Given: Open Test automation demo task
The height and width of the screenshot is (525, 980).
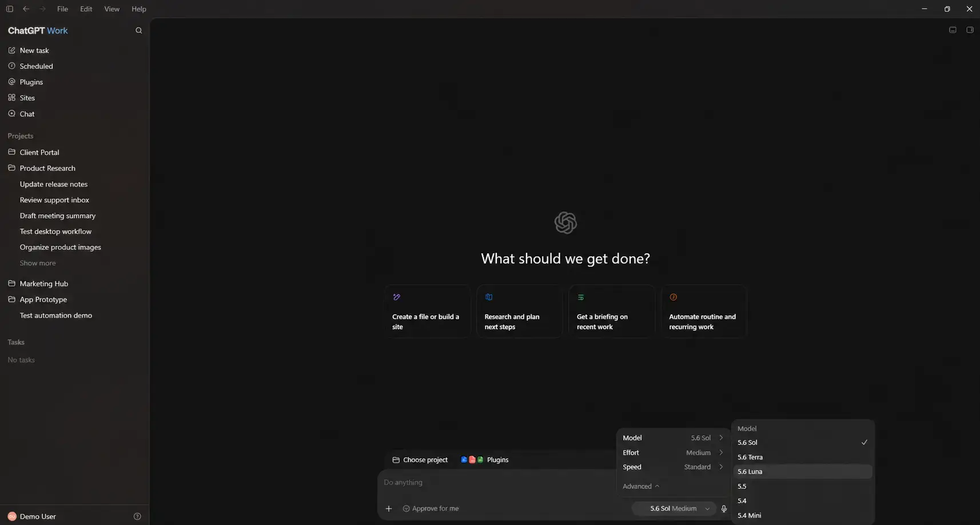Looking at the screenshot, I should [x=56, y=315].
